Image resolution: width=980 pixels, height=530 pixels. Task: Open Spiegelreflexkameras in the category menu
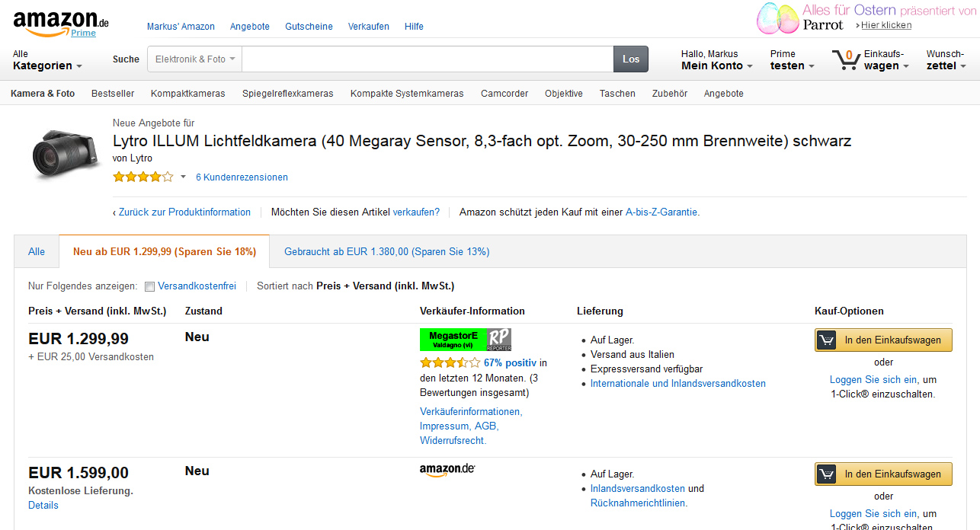(x=287, y=94)
